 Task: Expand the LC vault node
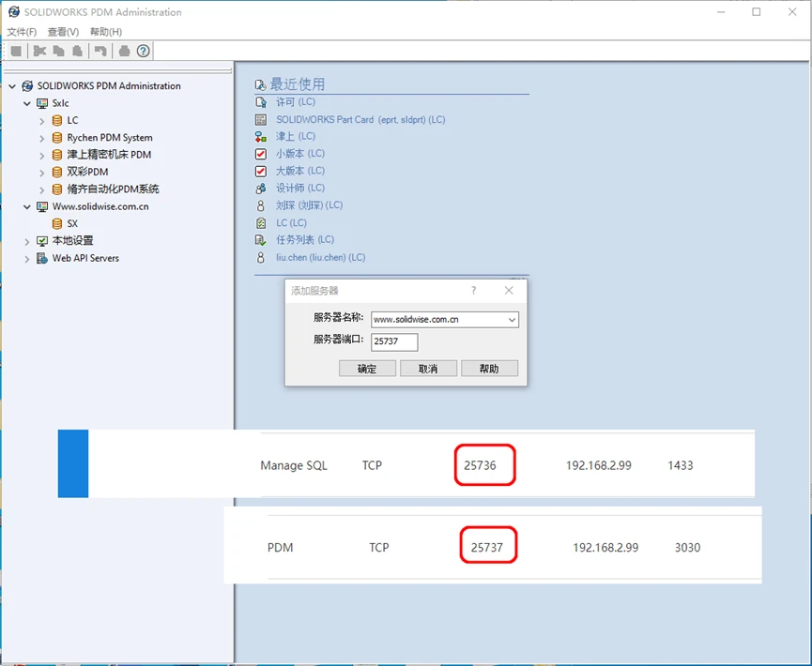tap(42, 121)
